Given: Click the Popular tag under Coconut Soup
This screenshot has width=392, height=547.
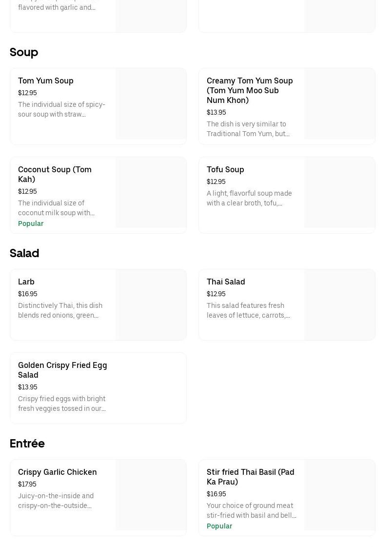Looking at the screenshot, I should point(31,223).
